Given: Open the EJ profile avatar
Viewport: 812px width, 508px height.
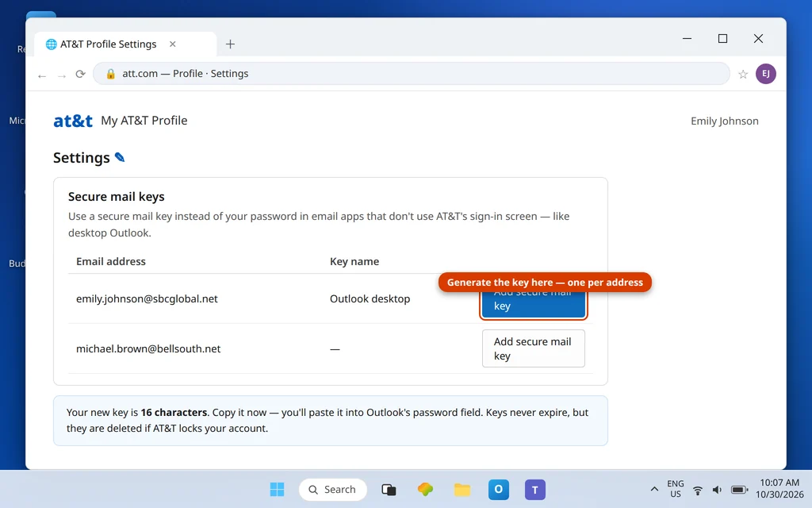Looking at the screenshot, I should tap(766, 74).
